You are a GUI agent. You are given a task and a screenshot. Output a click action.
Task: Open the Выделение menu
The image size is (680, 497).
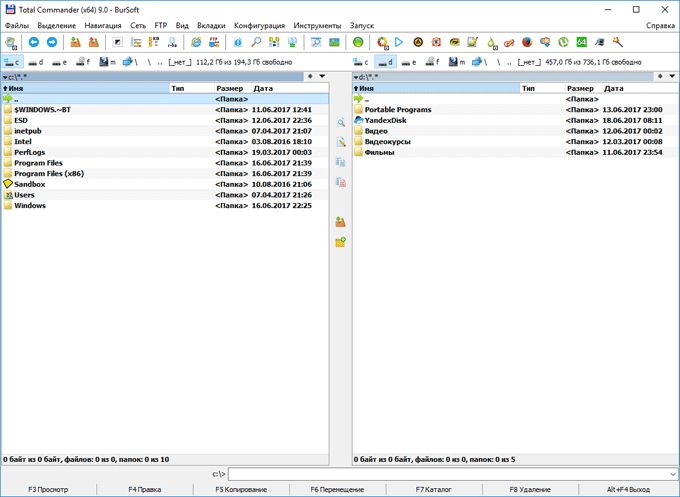tap(56, 26)
